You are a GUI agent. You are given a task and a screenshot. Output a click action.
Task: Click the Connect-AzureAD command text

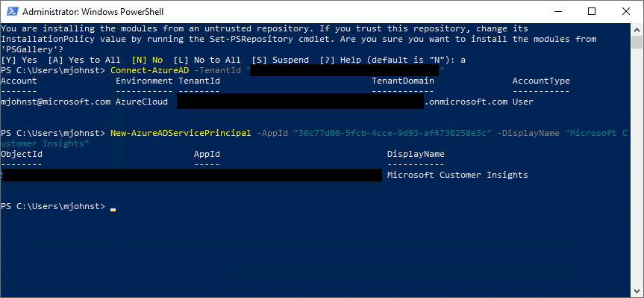coord(149,70)
